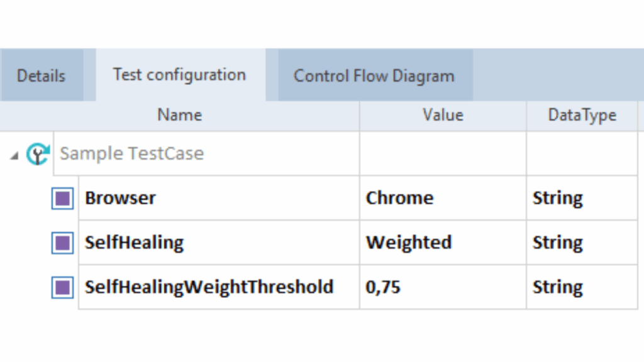Click the Chrome value cell
The width and height of the screenshot is (644, 362).
[x=399, y=199]
